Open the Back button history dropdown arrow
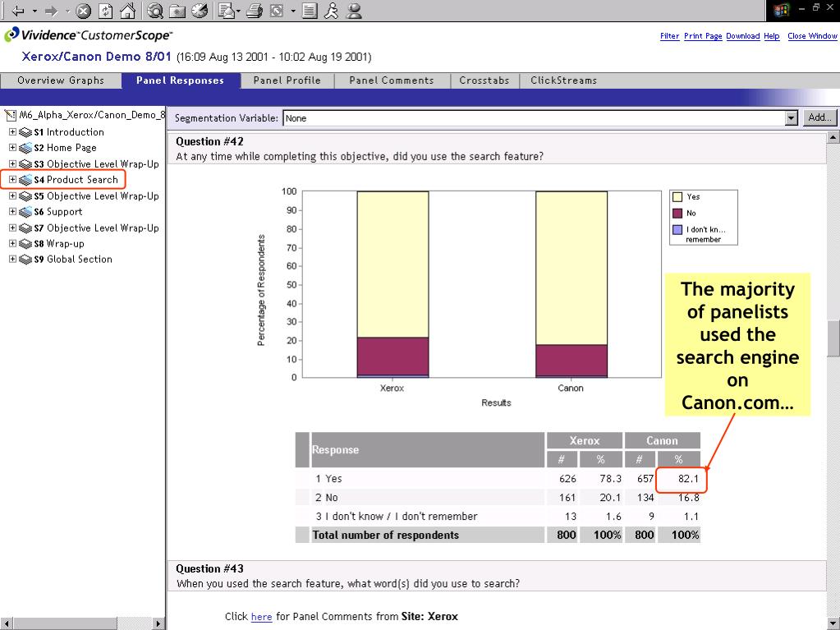840x630 pixels. 34,11
